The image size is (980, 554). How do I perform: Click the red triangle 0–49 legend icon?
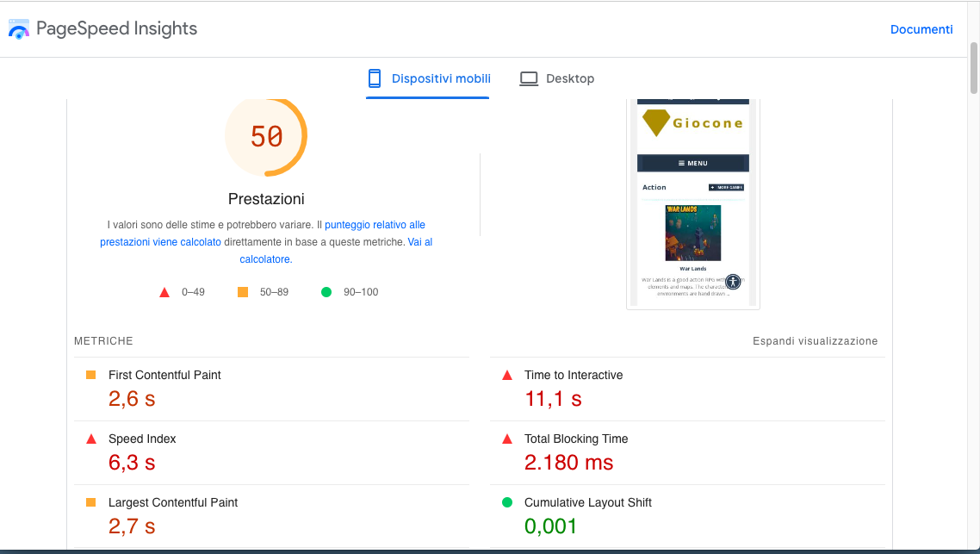(x=164, y=293)
